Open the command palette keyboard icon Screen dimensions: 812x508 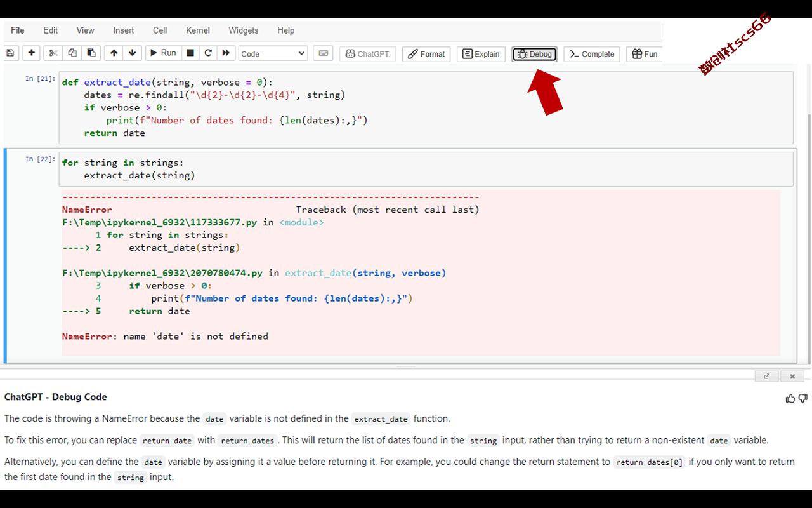(x=323, y=53)
